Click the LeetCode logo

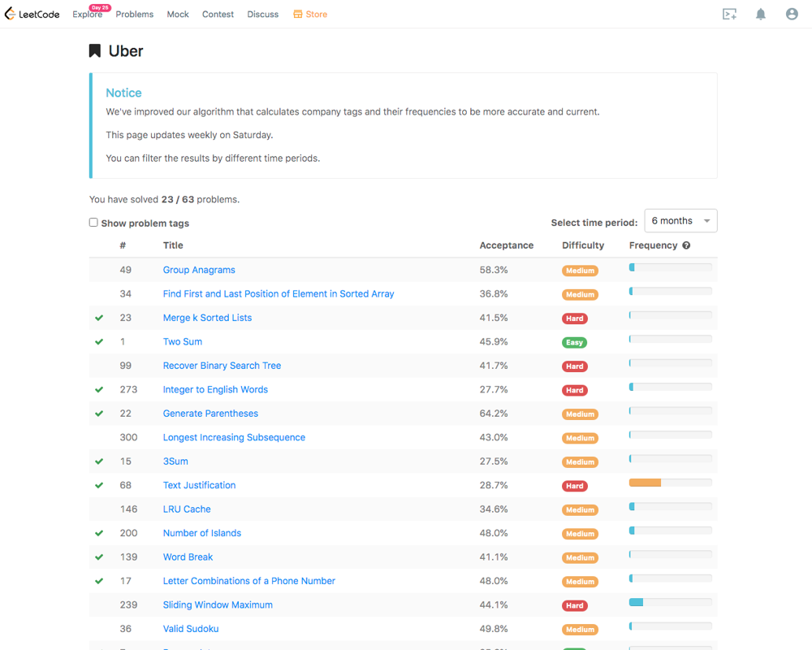pyautogui.click(x=32, y=14)
